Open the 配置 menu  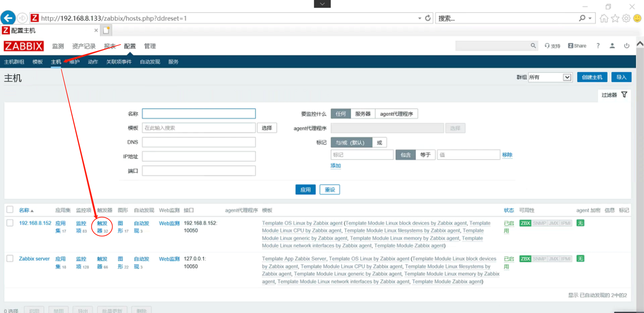130,46
